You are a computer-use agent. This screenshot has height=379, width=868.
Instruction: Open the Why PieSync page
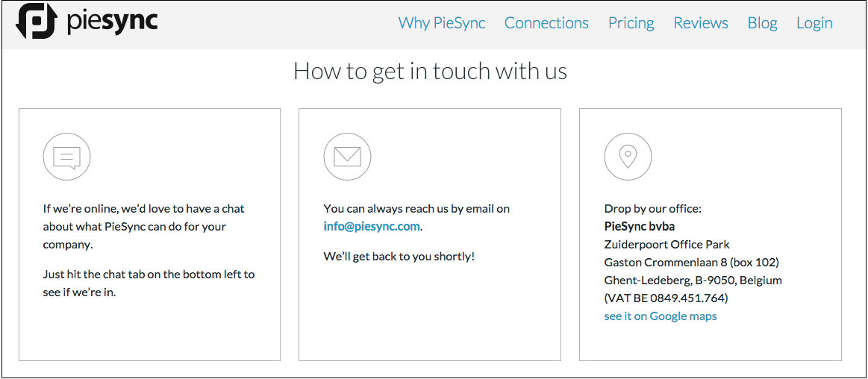[442, 23]
